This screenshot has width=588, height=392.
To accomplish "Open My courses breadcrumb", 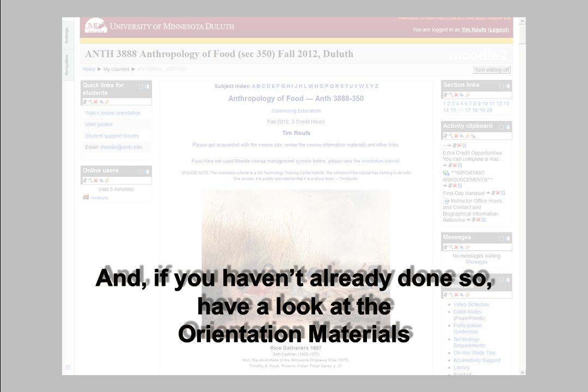I will pyautogui.click(x=117, y=69).
